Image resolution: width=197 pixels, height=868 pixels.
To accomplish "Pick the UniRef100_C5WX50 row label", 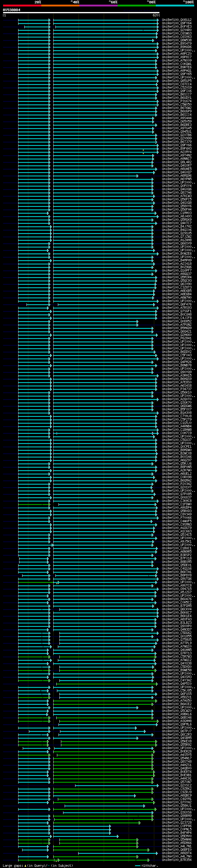I will [x=176, y=104].
